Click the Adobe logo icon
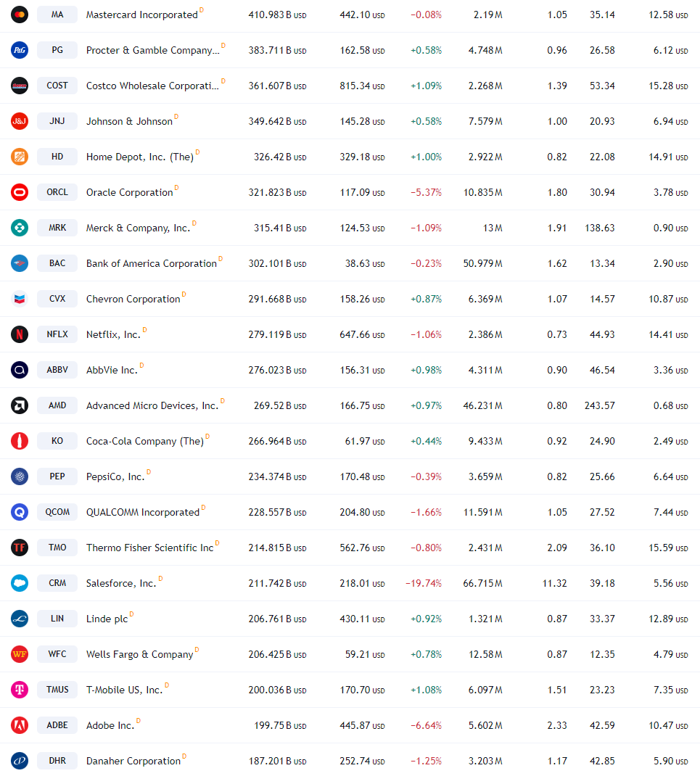Screen dimensions: 700x776 [x=20, y=725]
